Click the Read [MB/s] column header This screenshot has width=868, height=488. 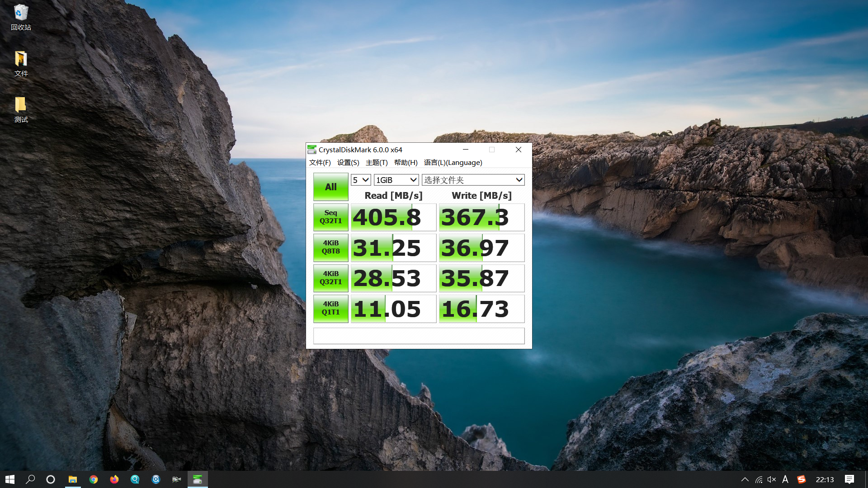[393, 195]
